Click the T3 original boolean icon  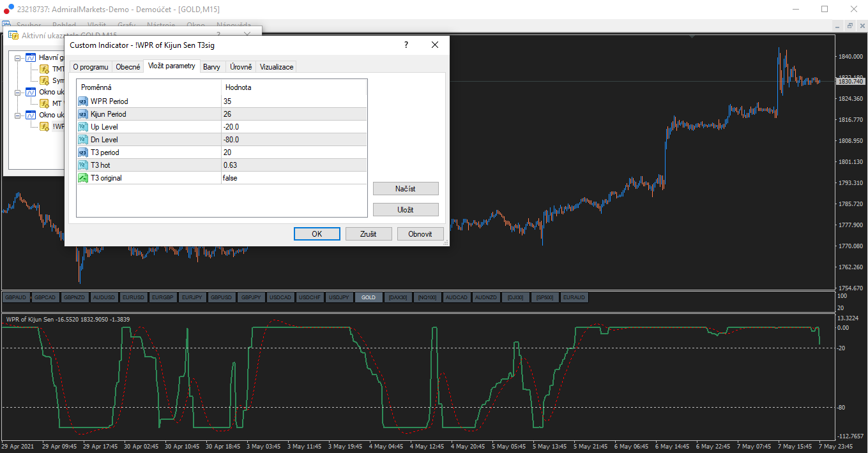(83, 178)
